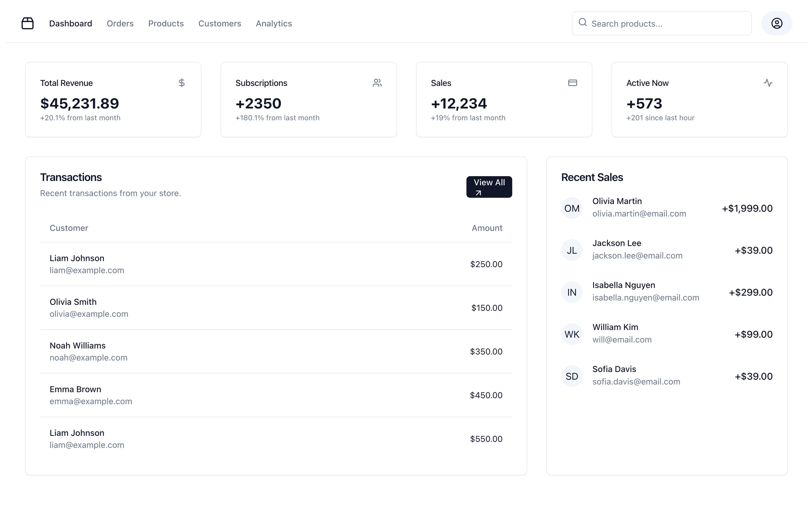Open the user account avatar menu

click(777, 23)
